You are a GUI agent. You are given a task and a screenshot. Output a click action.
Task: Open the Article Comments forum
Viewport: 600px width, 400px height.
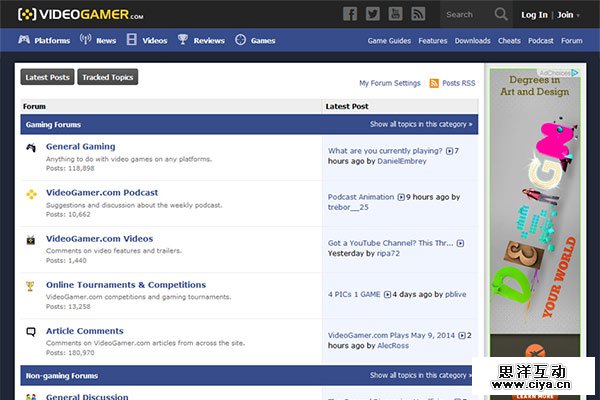[85, 331]
